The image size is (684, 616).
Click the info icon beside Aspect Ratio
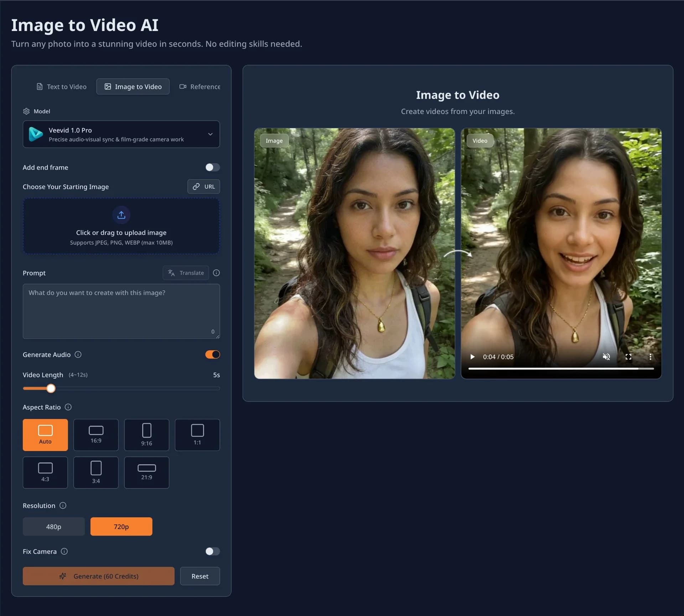pos(68,407)
